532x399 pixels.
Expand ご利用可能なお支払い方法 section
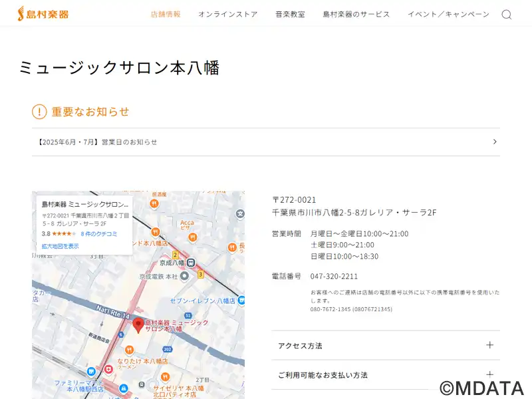(386, 375)
